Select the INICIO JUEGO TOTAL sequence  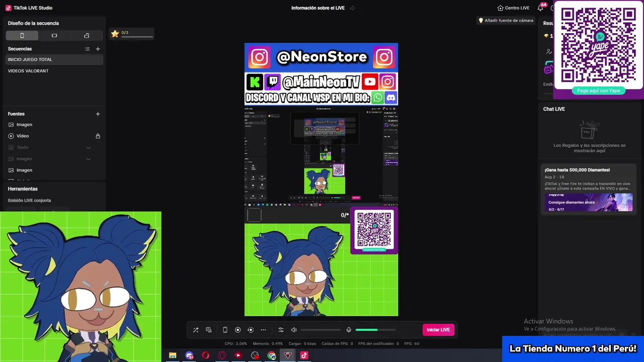(54, 59)
